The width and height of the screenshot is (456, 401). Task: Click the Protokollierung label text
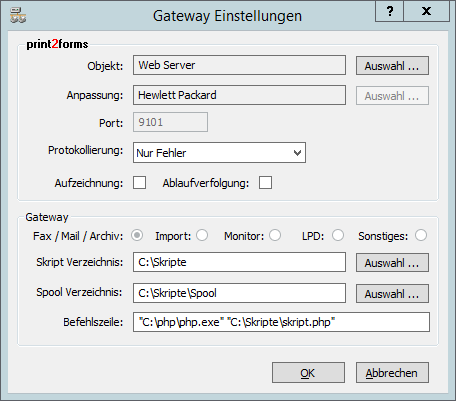click(86, 150)
